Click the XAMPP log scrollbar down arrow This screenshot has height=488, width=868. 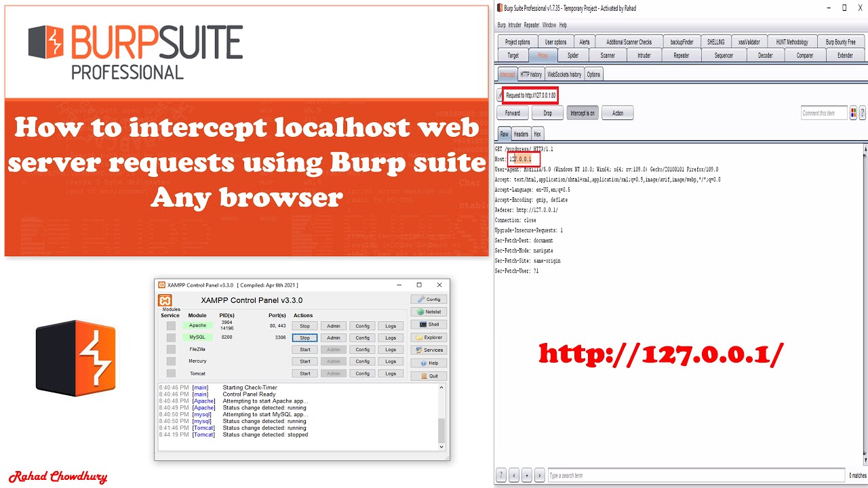[442, 447]
